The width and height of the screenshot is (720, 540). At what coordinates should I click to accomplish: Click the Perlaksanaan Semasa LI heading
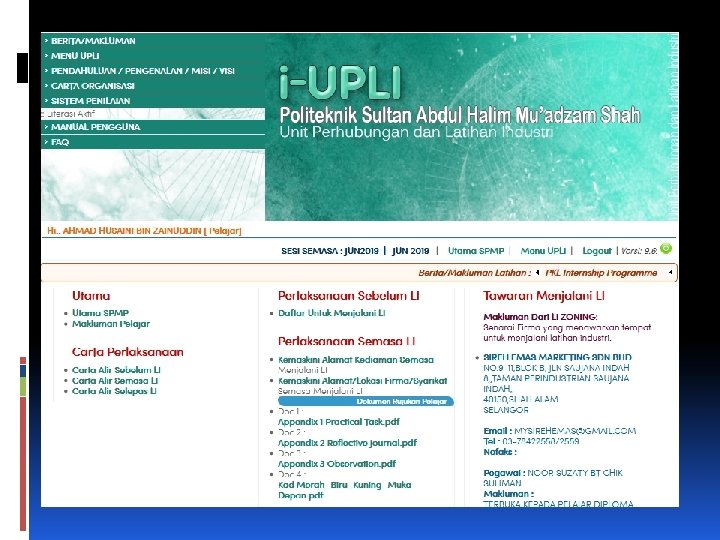(346, 342)
